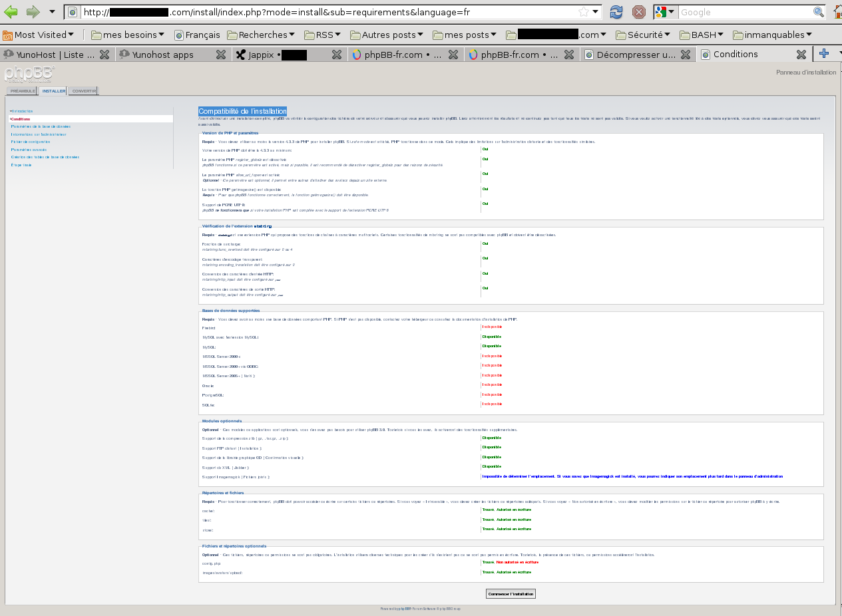Close the second phpBB-fr.com tab

pos(569,55)
